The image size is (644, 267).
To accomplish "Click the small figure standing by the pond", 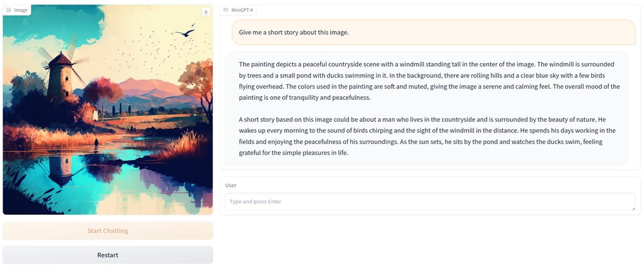I will [97, 143].
